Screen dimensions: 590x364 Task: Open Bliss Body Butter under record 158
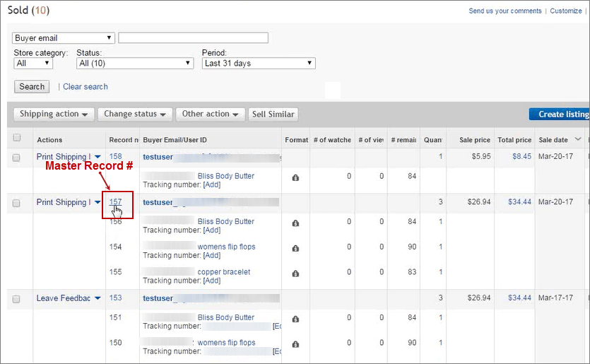click(x=226, y=176)
